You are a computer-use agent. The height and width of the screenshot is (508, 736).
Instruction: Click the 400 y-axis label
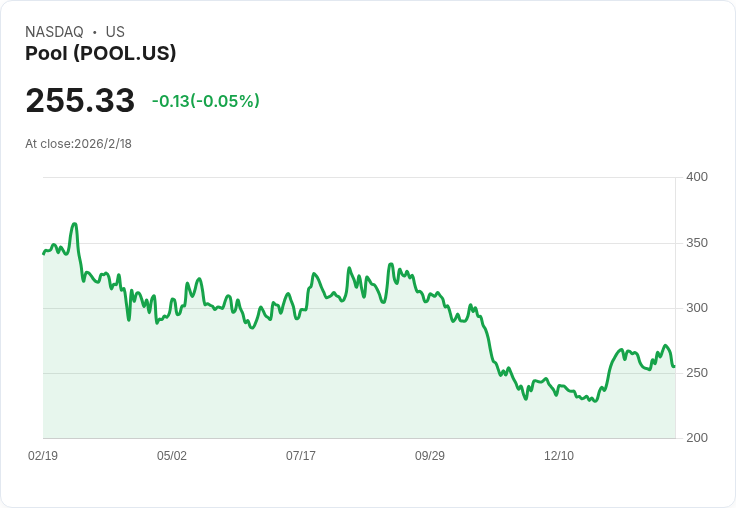[696, 177]
